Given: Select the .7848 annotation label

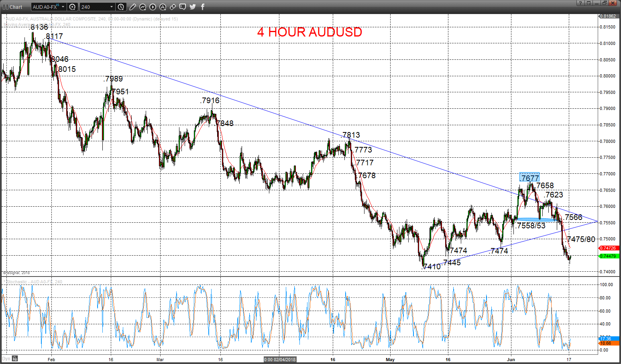Looking at the screenshot, I should [224, 123].
